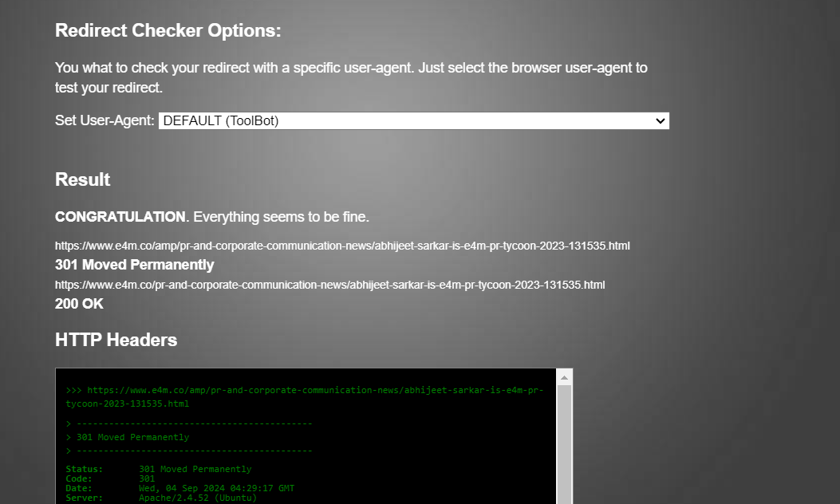Click the chevron arrow on User-Agent selector

660,120
